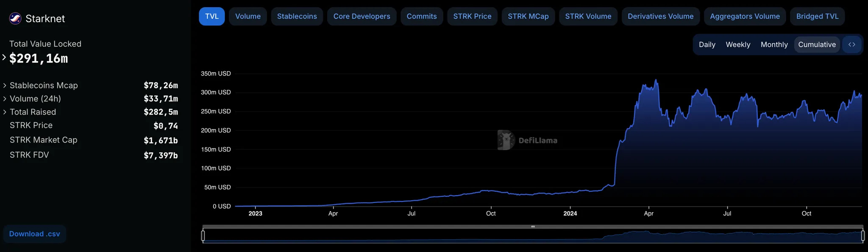The height and width of the screenshot is (252, 868).
Task: Switch chart grouping to Weekly
Action: pyautogui.click(x=738, y=45)
